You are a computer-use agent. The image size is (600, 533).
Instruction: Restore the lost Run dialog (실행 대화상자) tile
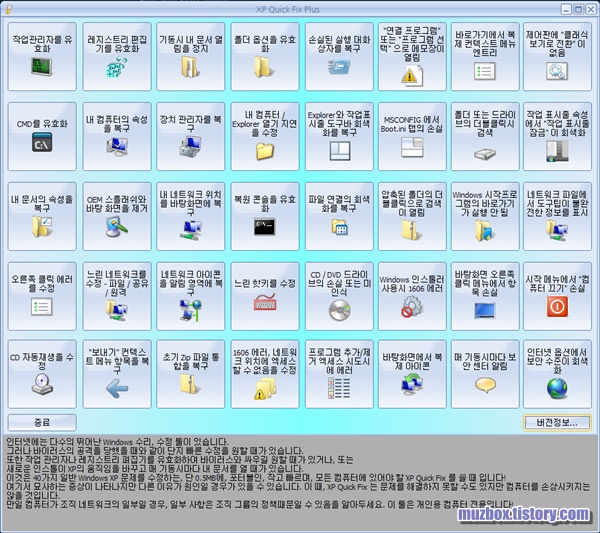point(339,56)
